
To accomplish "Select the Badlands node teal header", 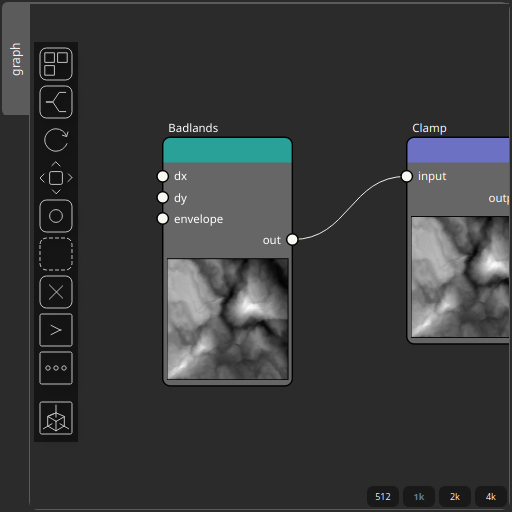I will point(228,151).
